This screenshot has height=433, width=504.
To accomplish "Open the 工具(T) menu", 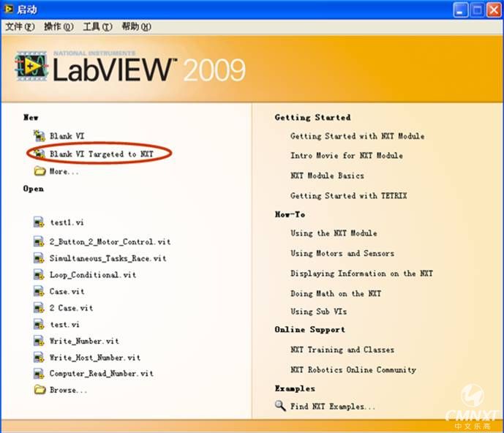I will (98, 26).
